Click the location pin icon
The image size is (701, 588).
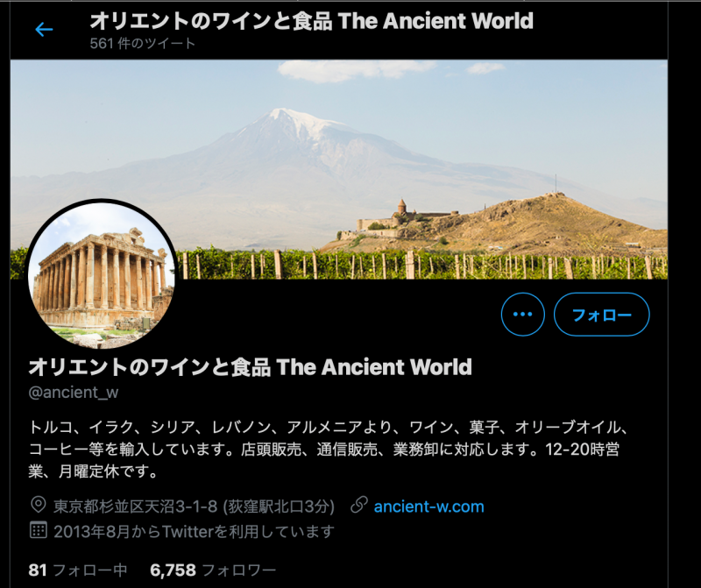pos(39,505)
